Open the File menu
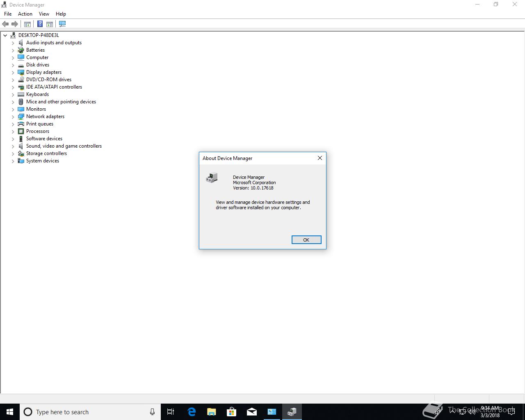Screen dimensions: 525x420 tap(8, 14)
